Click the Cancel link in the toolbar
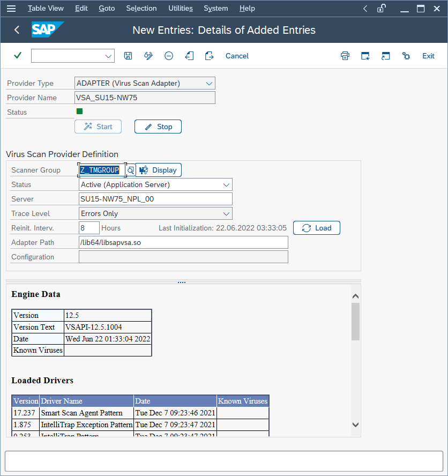The height and width of the screenshot is (476, 448). point(236,56)
